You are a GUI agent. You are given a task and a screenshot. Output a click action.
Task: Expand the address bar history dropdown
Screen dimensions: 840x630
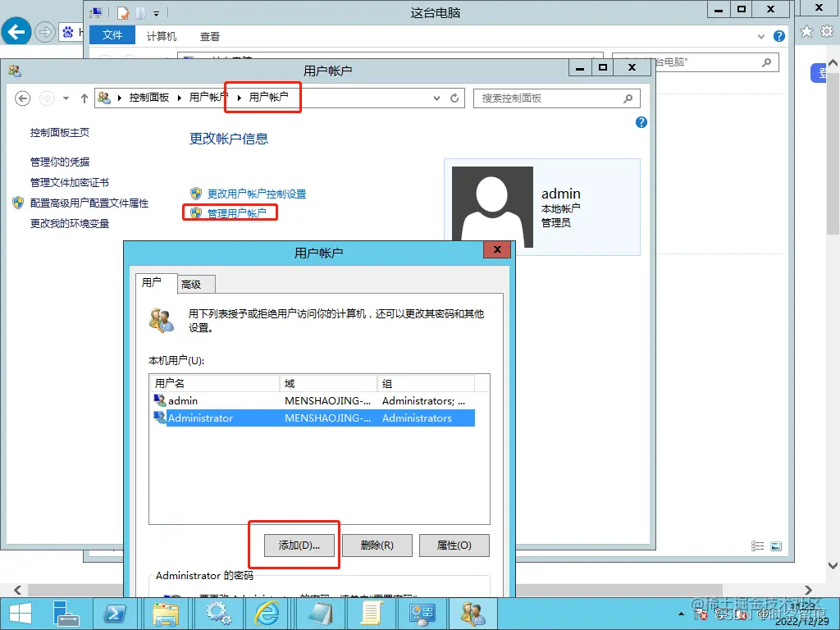tap(436, 98)
